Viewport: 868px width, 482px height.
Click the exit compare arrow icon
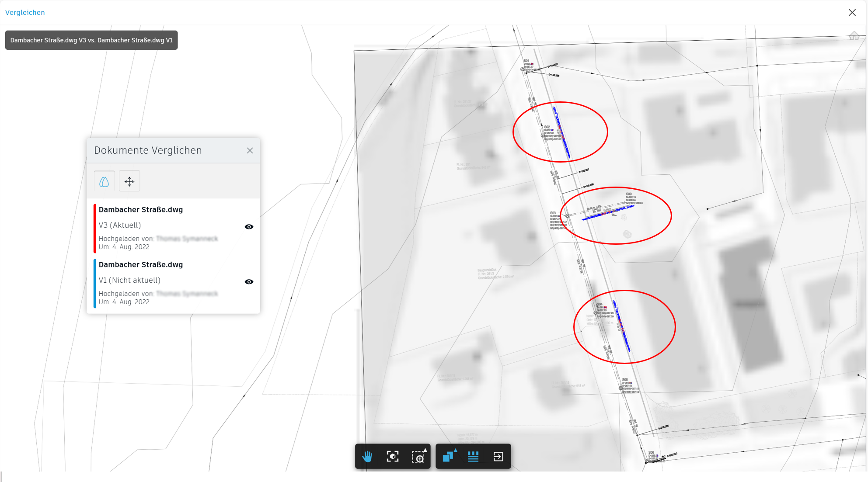tap(498, 457)
